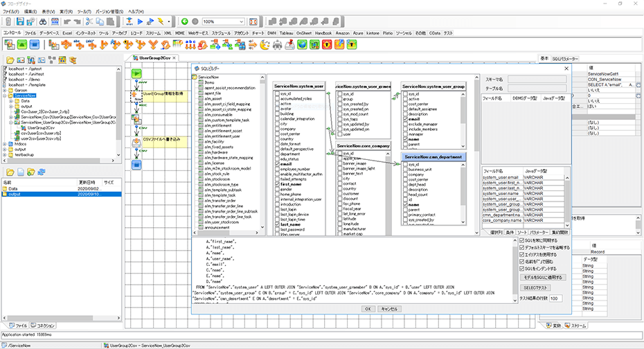Click the キャンセル button in SQL builder

[389, 309]
